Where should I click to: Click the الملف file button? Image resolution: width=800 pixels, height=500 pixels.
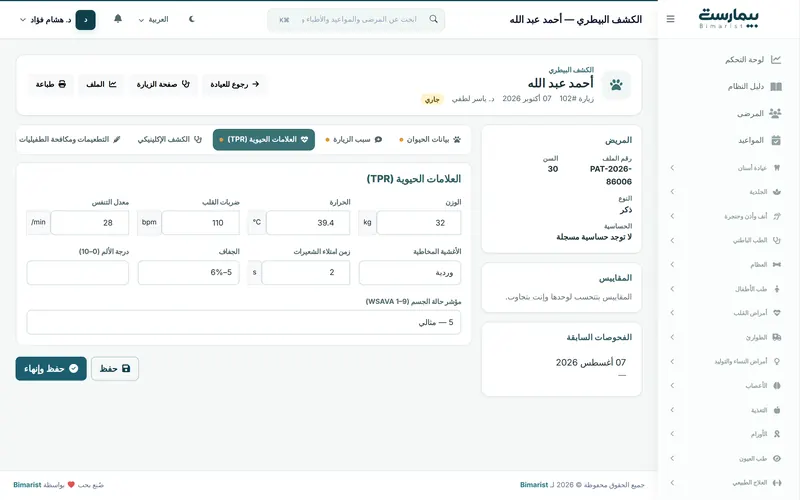pos(101,84)
